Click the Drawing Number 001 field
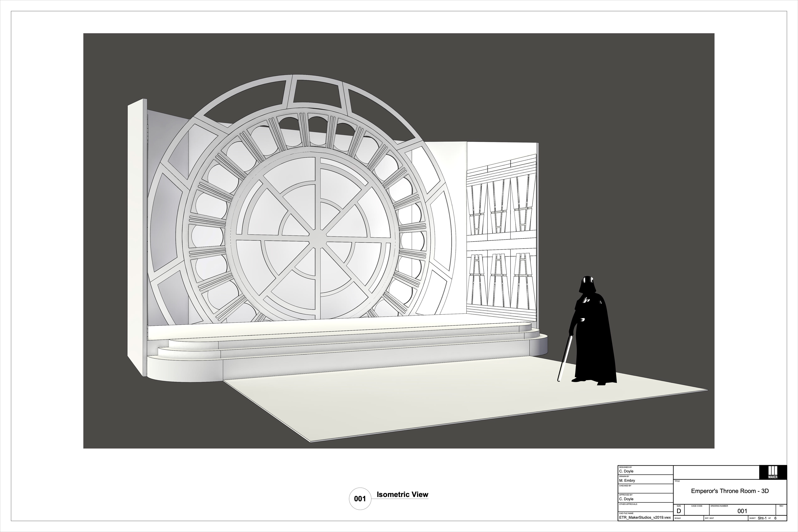This screenshot has width=798, height=532. click(x=742, y=511)
